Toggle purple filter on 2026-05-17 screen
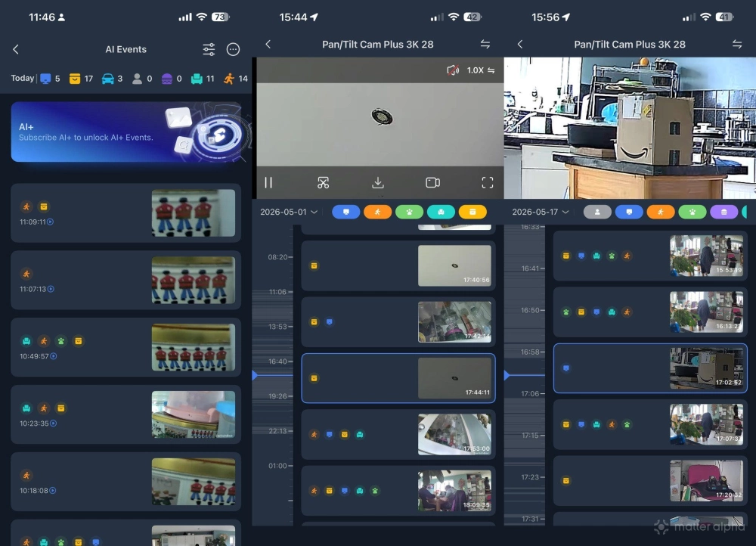This screenshot has width=756, height=546. pos(723,212)
